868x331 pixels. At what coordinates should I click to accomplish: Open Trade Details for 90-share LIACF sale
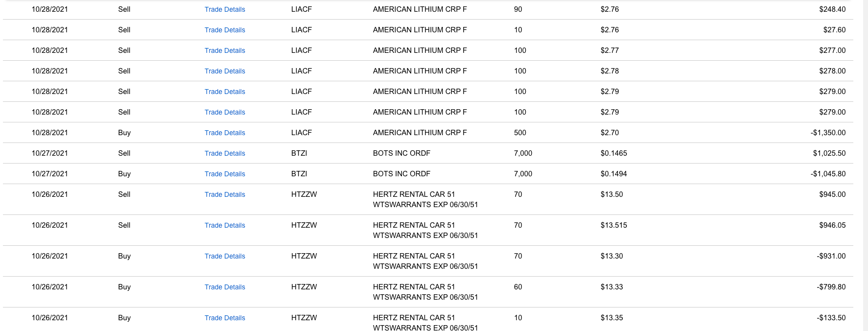[225, 9]
